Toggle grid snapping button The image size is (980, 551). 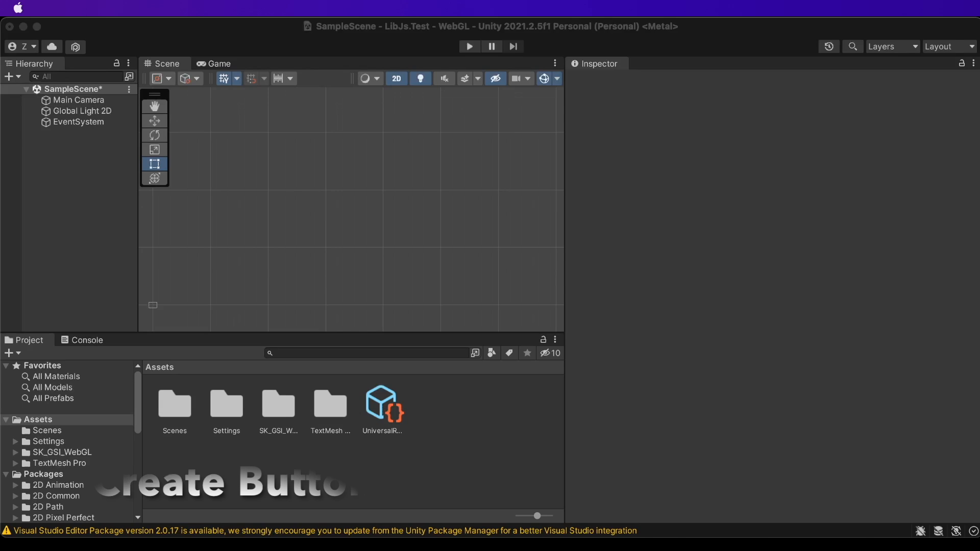(x=251, y=79)
